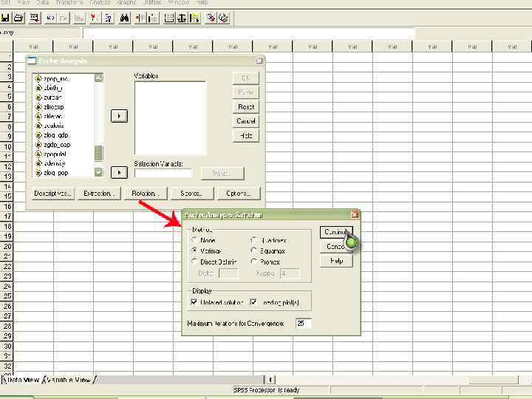Select zpopulat variable in list
Image resolution: width=532 pixels, height=399 pixels.
(x=55, y=154)
